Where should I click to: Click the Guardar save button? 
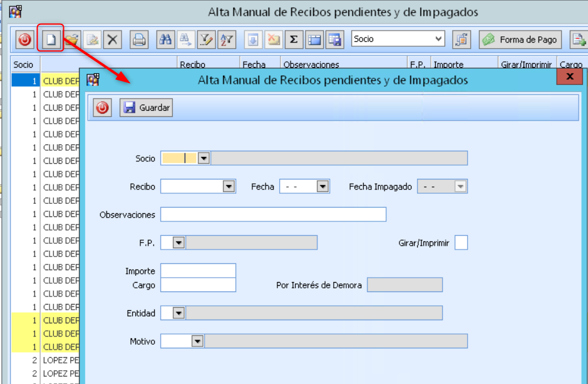point(147,108)
